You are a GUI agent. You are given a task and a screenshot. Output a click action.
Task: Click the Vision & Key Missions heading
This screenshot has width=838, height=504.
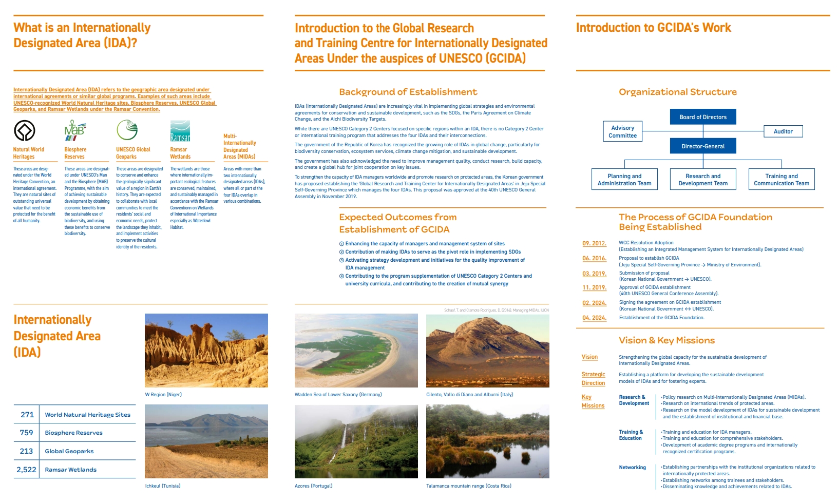click(667, 340)
